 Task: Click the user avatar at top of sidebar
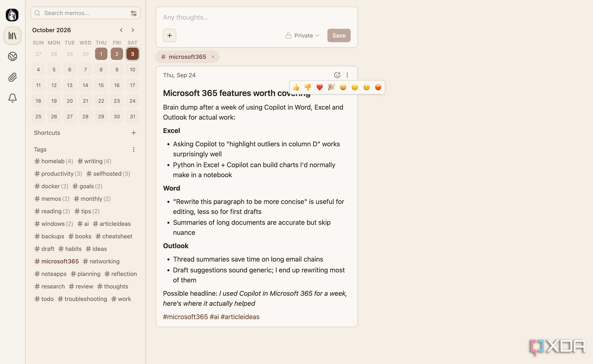pyautogui.click(x=12, y=15)
